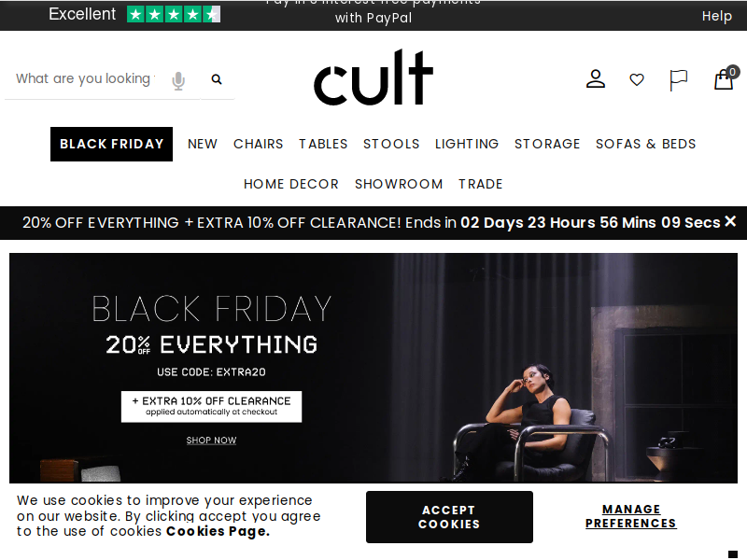
Task: Open the wishlist heart icon
Action: 637,79
